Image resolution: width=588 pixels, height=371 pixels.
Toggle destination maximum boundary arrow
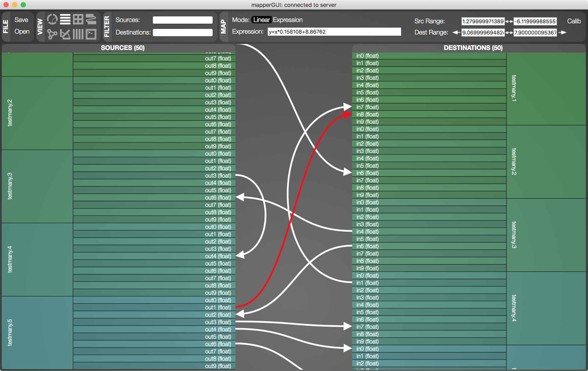point(562,33)
